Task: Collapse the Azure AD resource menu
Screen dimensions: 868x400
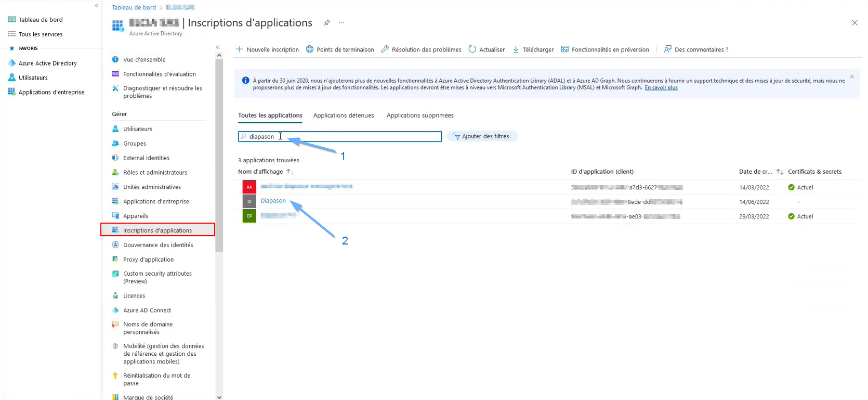Action: point(218,47)
